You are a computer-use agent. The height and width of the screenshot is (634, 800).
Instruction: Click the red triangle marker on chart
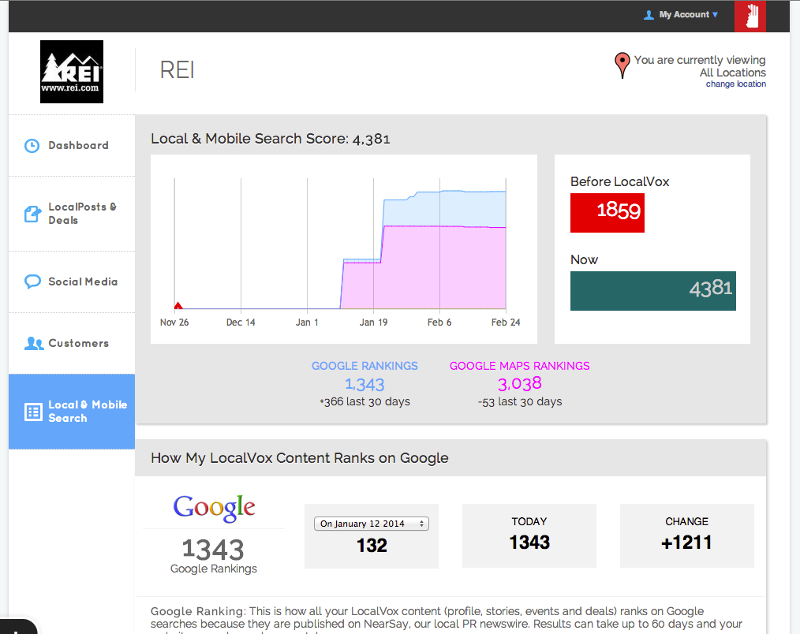178,305
